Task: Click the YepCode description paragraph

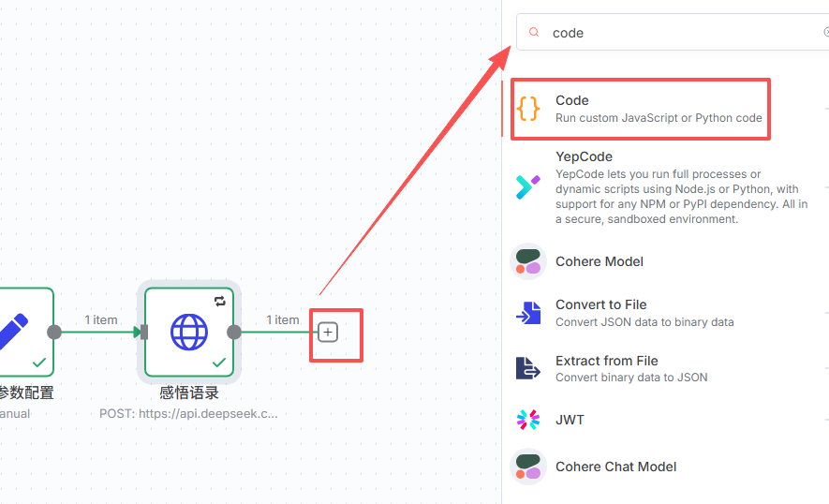Action: 682,196
